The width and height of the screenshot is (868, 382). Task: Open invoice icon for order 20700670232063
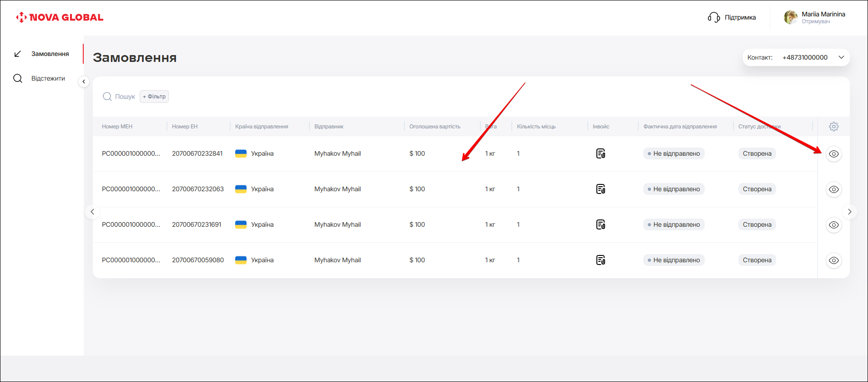(x=601, y=189)
